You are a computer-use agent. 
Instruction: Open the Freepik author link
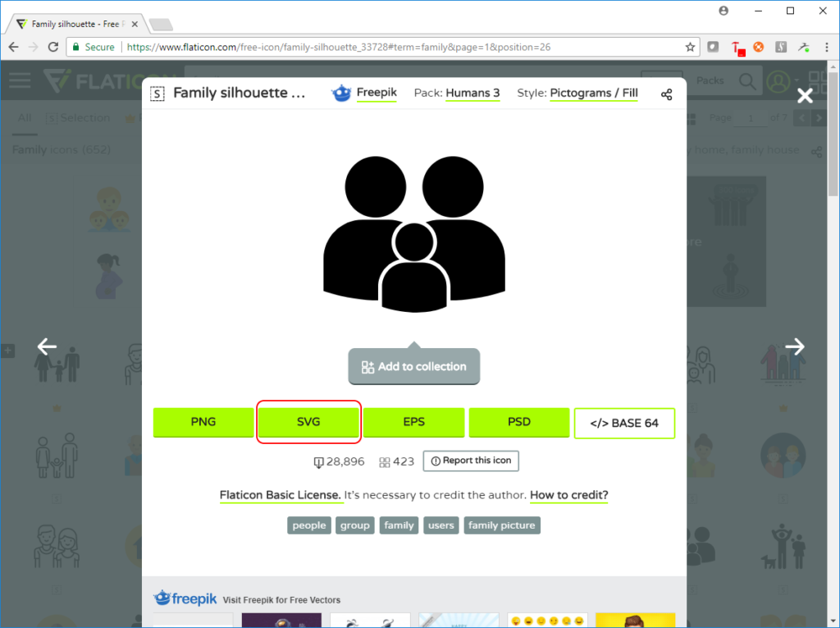[x=376, y=93]
